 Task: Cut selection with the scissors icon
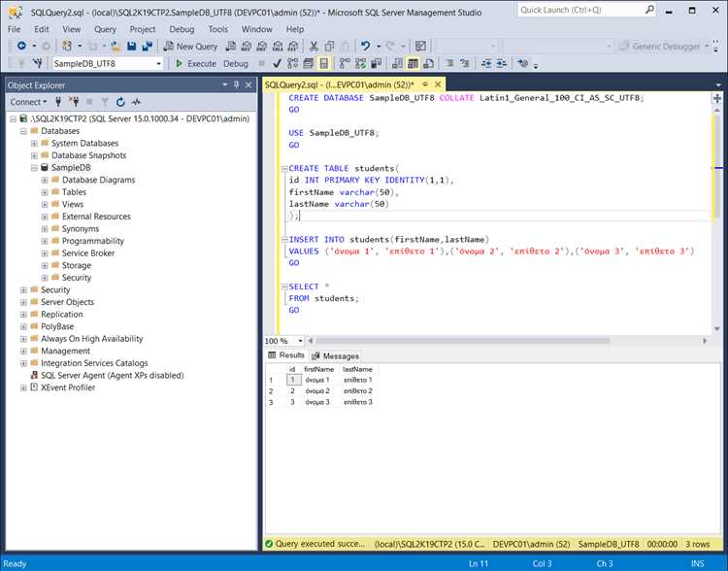pos(314,46)
